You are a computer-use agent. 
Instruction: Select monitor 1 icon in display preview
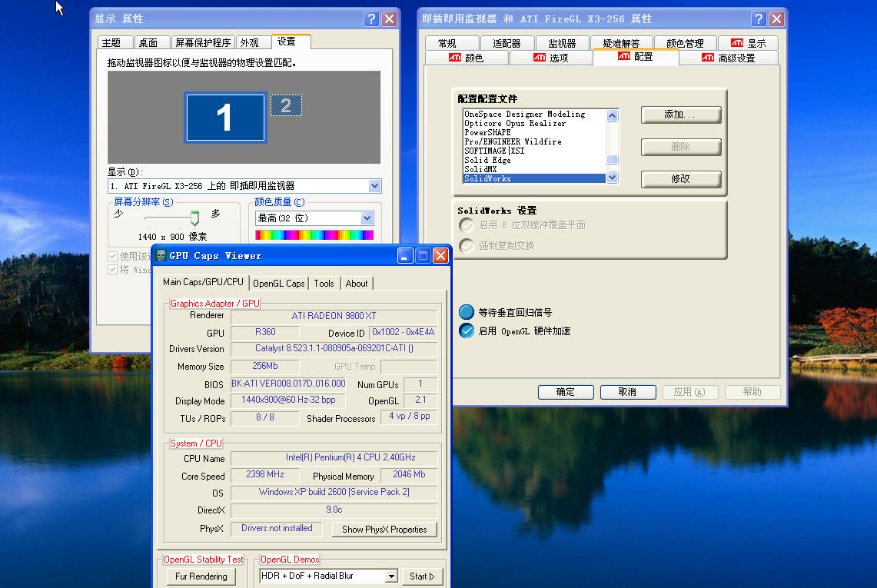tap(225, 118)
